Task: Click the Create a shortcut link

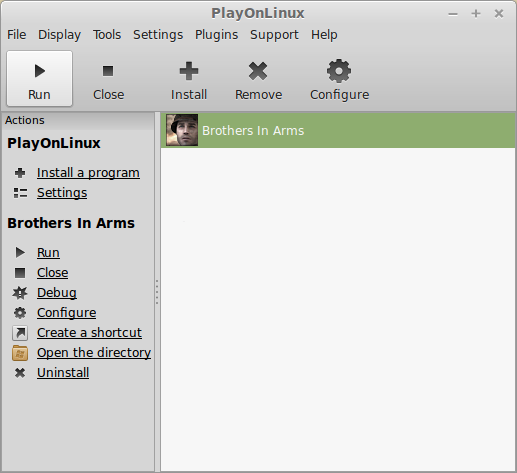Action: tap(89, 333)
